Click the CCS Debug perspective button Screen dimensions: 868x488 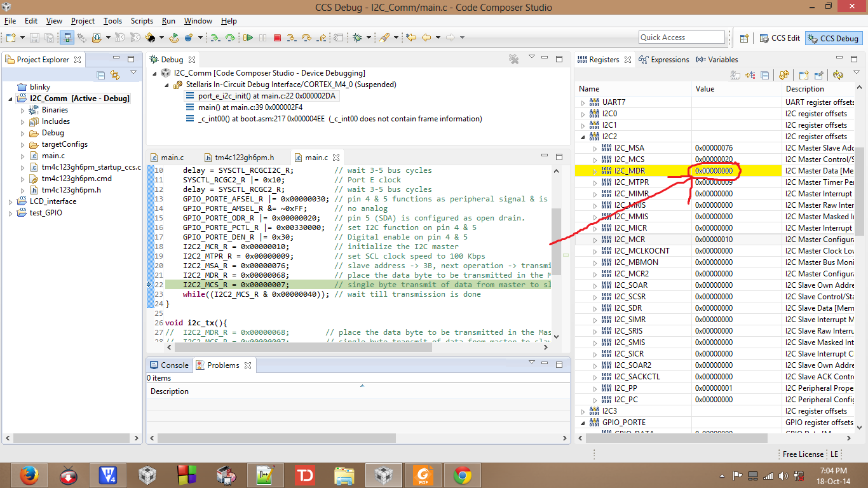[x=833, y=38]
